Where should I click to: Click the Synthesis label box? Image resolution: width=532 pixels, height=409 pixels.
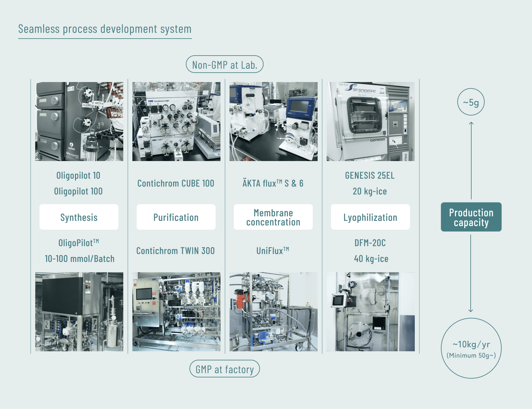(x=79, y=217)
